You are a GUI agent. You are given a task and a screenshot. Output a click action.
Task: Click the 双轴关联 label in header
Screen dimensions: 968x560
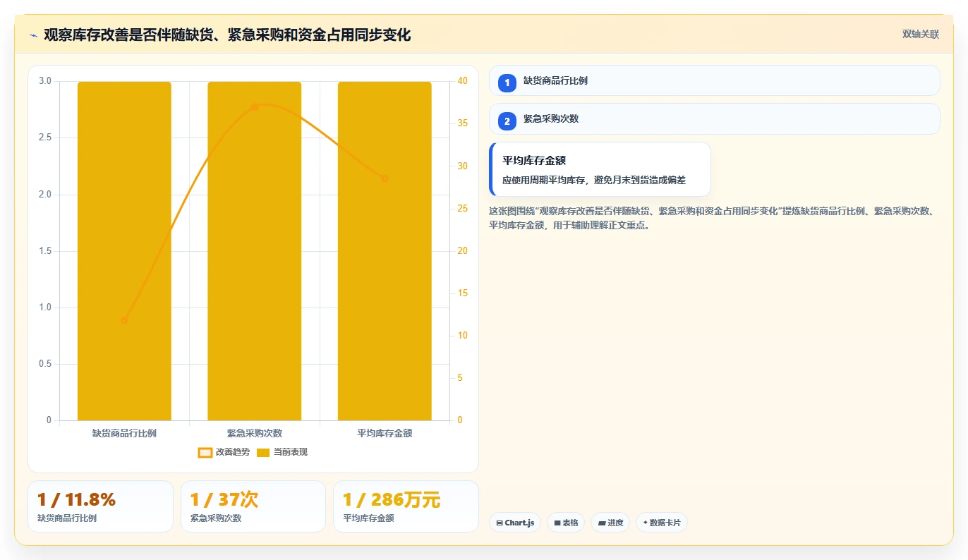coord(920,35)
